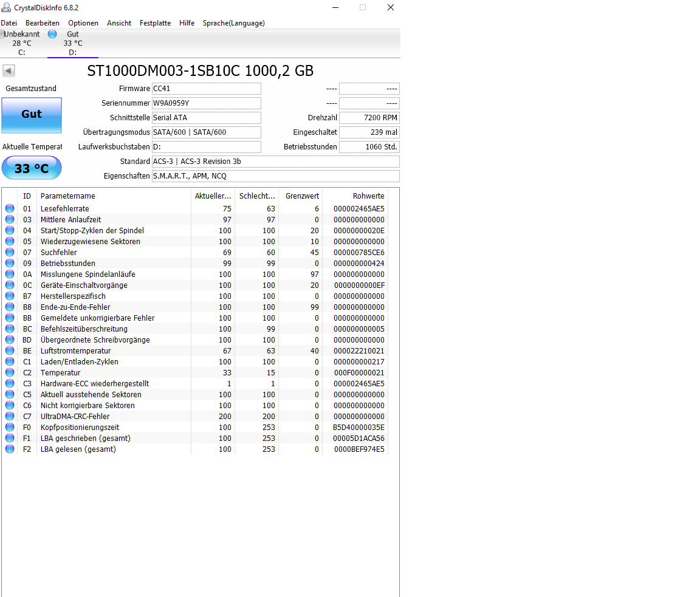Click status orb of Herstellerspezifisch row
The image size is (700, 597).
coord(10,296)
